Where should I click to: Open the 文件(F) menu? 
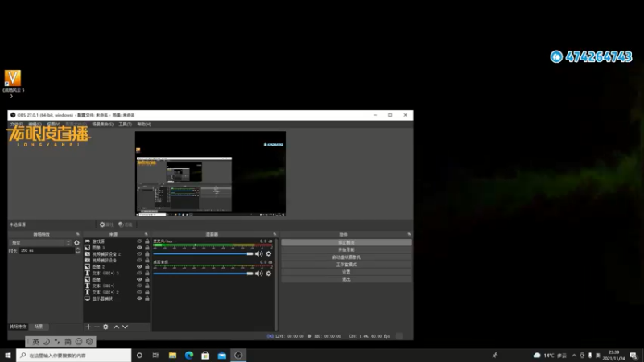pos(16,125)
